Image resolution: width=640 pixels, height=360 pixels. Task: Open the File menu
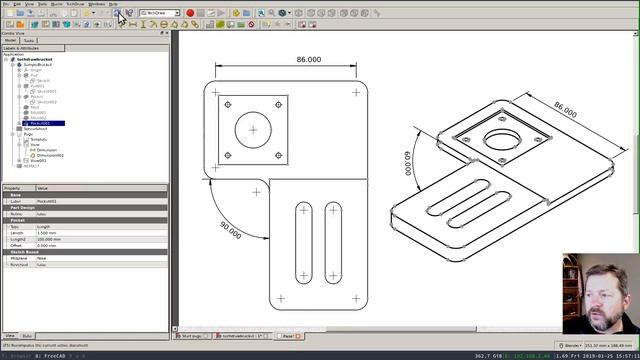tap(6, 4)
